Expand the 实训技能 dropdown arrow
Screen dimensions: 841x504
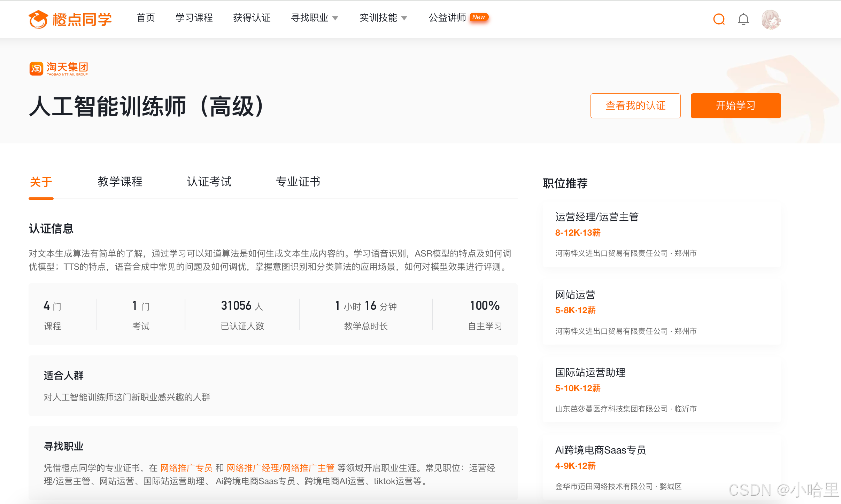pyautogui.click(x=404, y=18)
